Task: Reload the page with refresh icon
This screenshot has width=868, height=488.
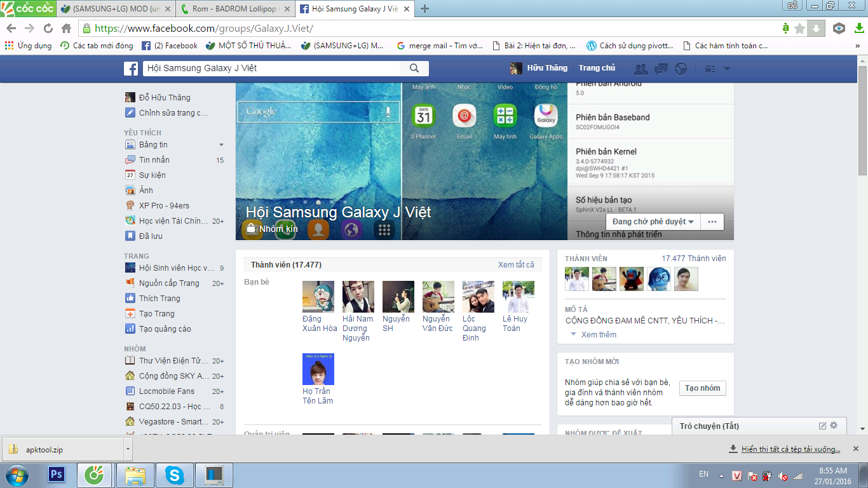Action: click(48, 29)
